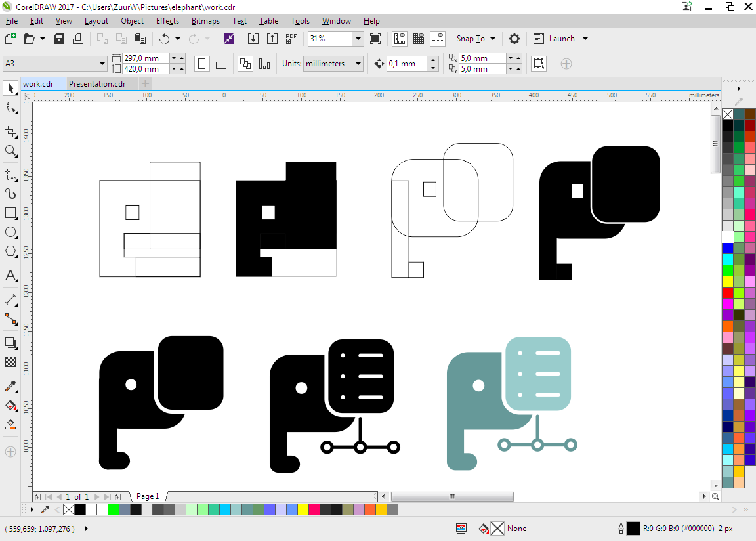Screen dimensions: 756x541
Task: Pick bright green swatch in bottom palette
Action: pyautogui.click(x=114, y=509)
